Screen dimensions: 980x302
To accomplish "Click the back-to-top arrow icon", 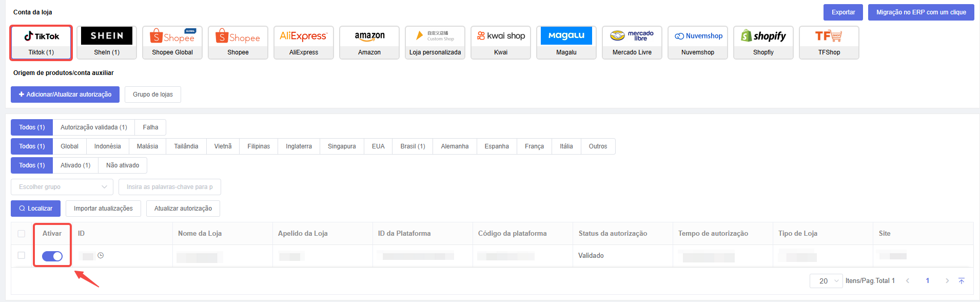I will (962, 281).
